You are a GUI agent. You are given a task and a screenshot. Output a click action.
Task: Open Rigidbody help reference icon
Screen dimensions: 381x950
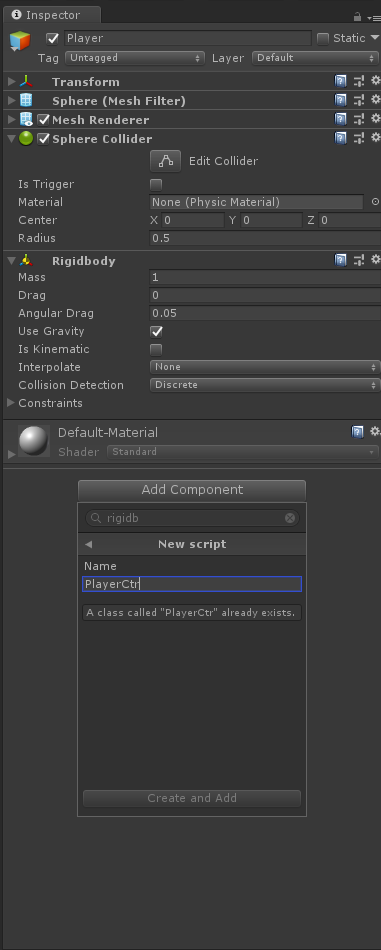coord(341,261)
